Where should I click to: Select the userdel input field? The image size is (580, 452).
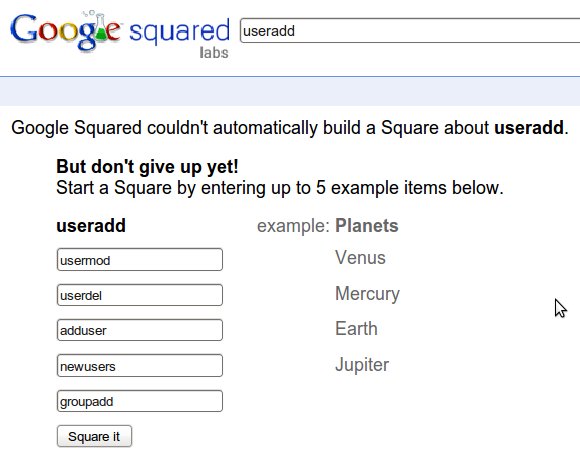(x=140, y=295)
